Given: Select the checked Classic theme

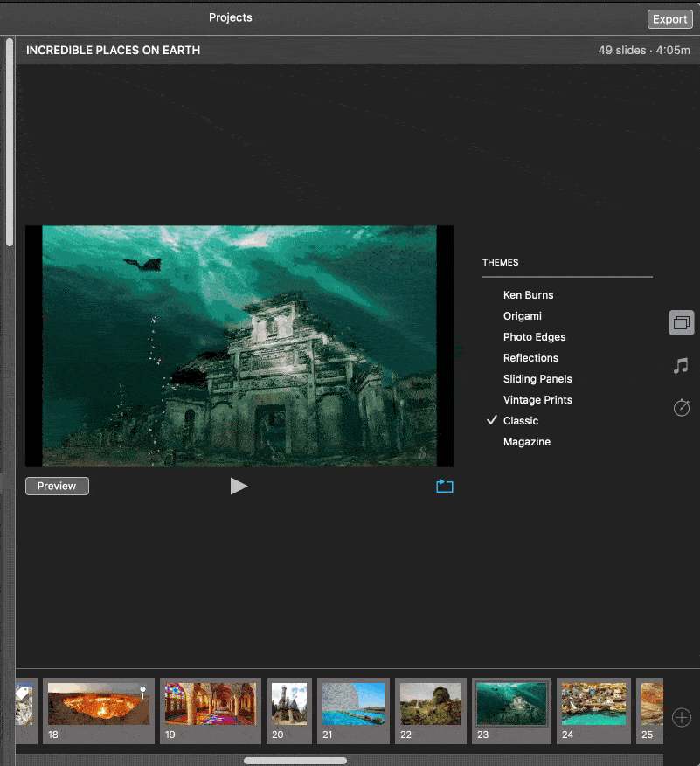Looking at the screenshot, I should (x=521, y=421).
